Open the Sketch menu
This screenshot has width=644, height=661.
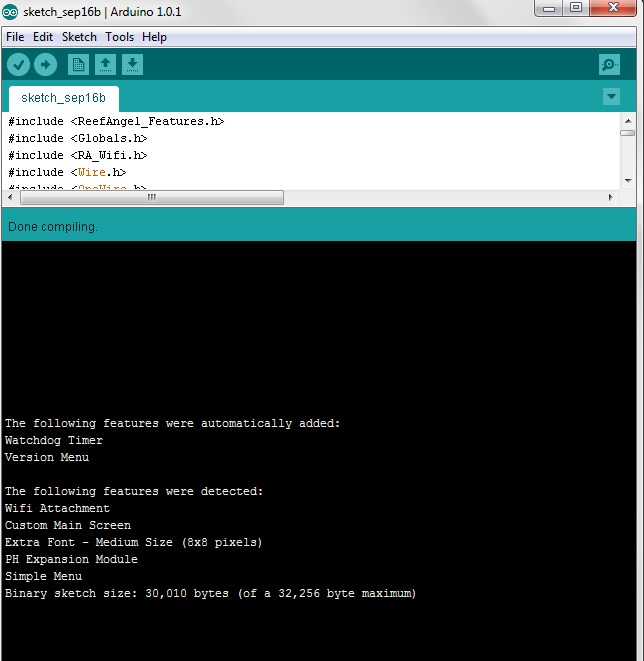[79, 37]
